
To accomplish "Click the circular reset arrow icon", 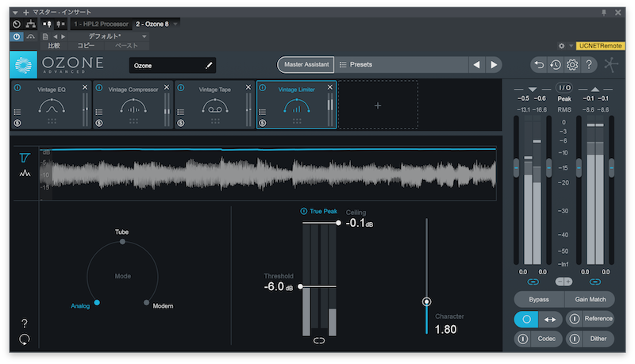I will tap(25, 339).
